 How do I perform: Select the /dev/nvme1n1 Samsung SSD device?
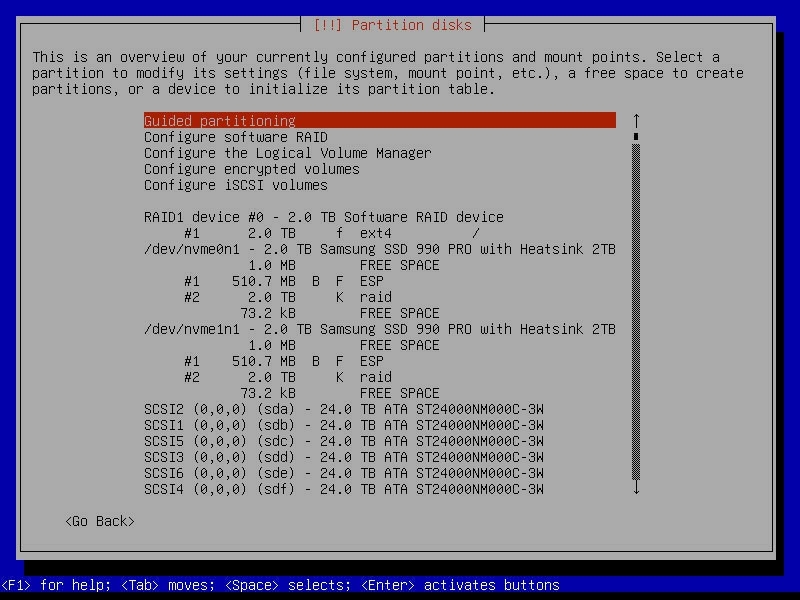[x=380, y=329]
